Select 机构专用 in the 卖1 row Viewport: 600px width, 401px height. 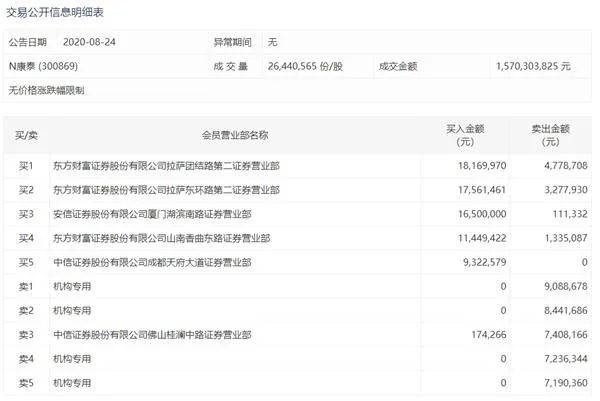tap(72, 286)
